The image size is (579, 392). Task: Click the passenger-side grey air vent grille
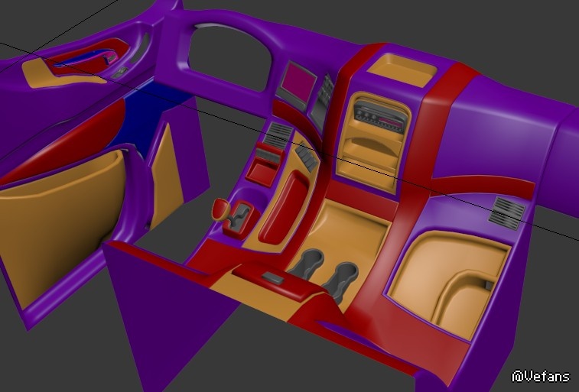[x=506, y=213]
